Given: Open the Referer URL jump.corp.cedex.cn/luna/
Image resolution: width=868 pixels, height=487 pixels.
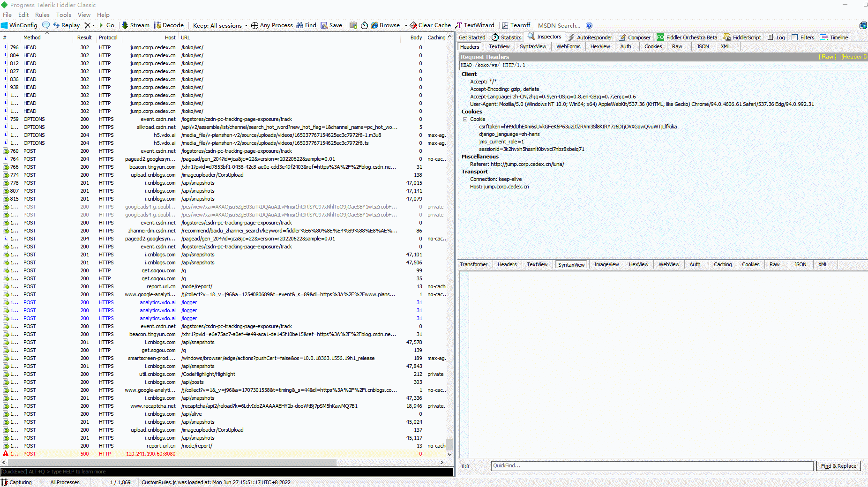Looking at the screenshot, I should (x=527, y=164).
